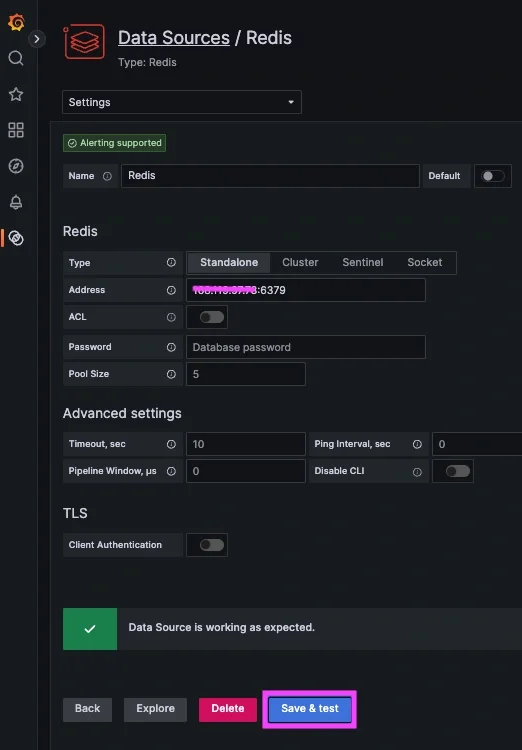Expand the sidebar with the chevron button
The image size is (522, 750).
point(37,39)
